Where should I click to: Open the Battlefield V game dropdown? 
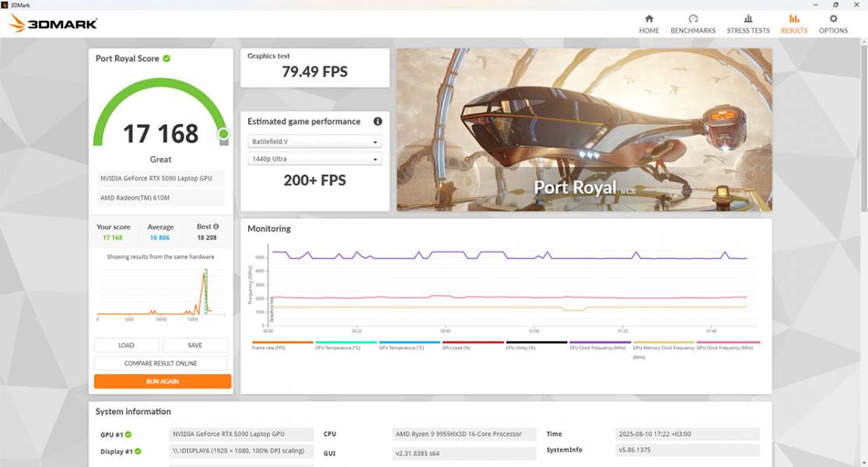coord(314,141)
